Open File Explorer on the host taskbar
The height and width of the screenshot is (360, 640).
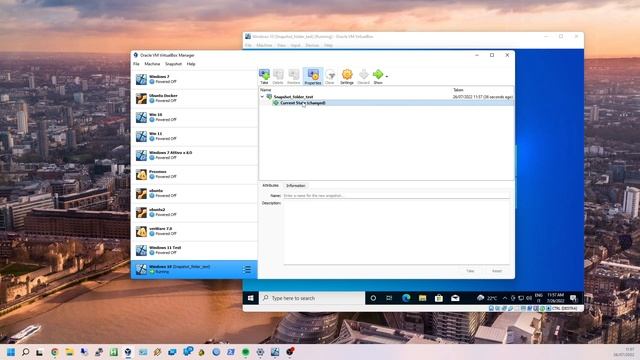(x=69, y=352)
